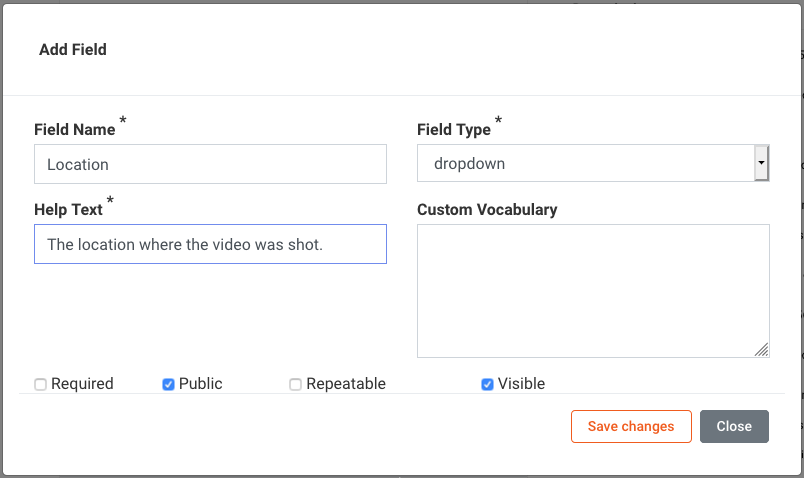
Task: Click the gray Close button
Action: (x=734, y=426)
